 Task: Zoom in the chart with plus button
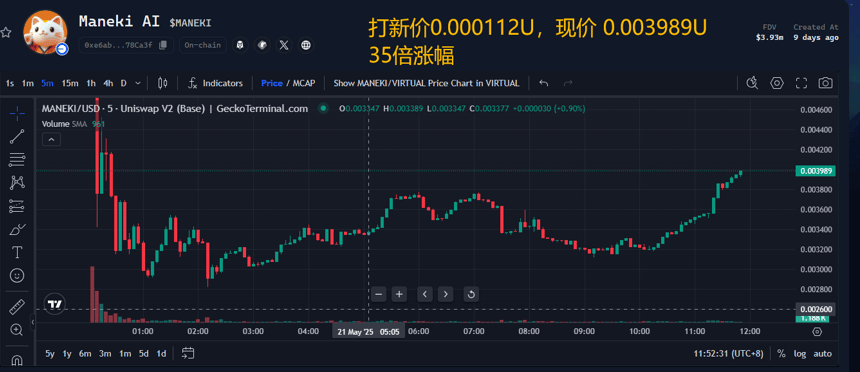pos(399,294)
